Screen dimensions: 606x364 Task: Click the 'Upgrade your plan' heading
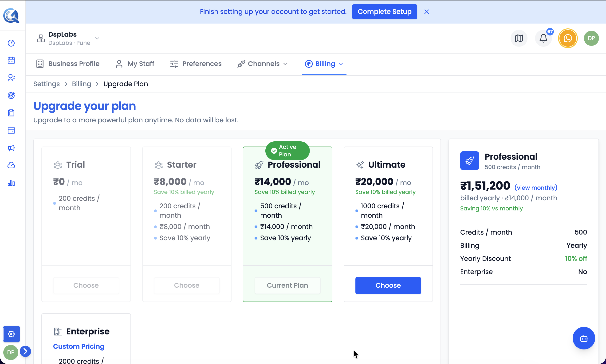84,106
